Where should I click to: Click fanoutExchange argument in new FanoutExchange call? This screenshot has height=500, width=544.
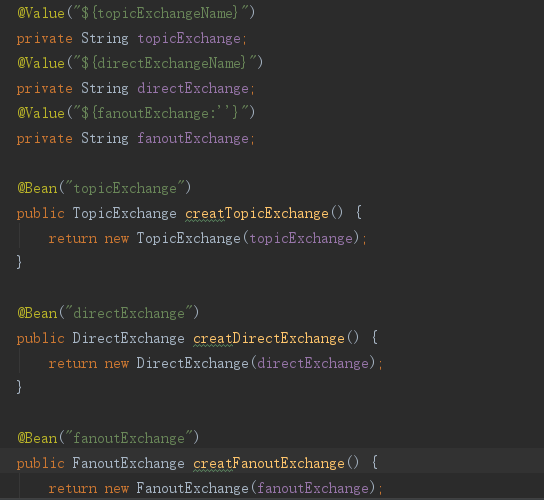[x=313, y=488]
